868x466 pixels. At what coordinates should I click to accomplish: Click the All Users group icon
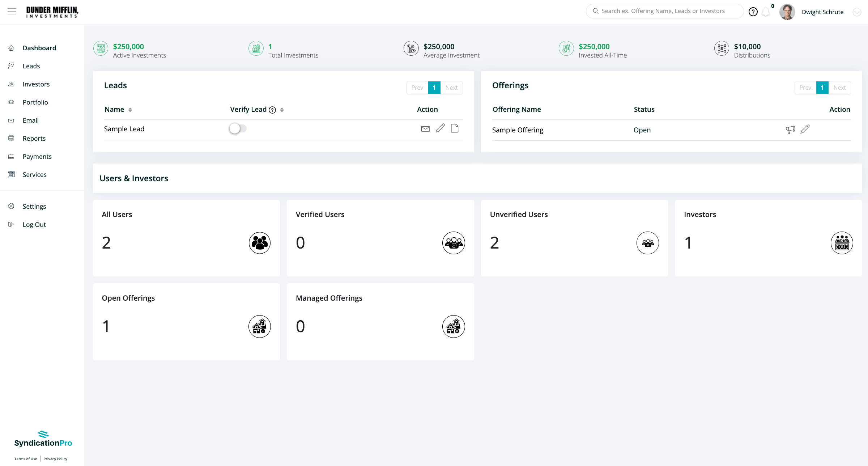259,243
